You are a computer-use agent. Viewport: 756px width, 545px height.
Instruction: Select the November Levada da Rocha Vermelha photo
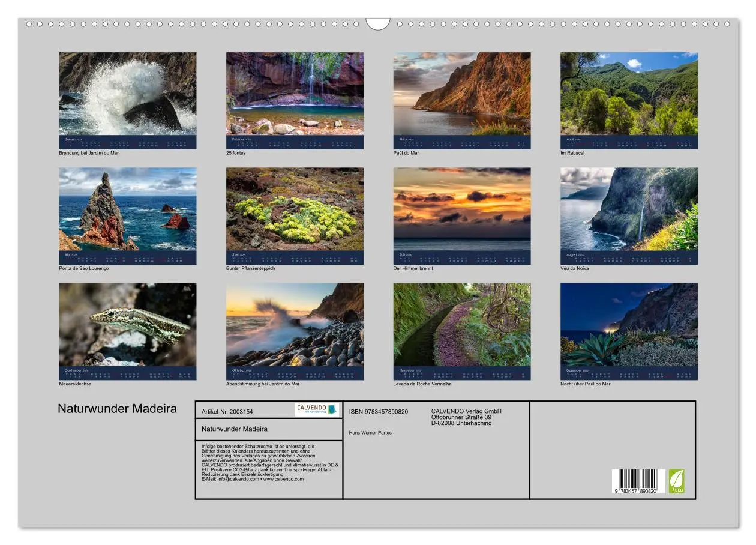click(x=461, y=326)
